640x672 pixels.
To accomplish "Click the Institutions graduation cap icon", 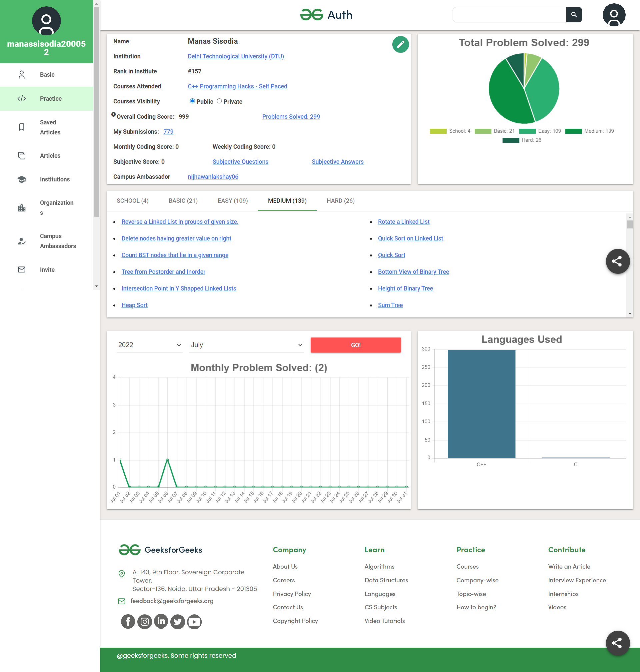I will point(21,179).
